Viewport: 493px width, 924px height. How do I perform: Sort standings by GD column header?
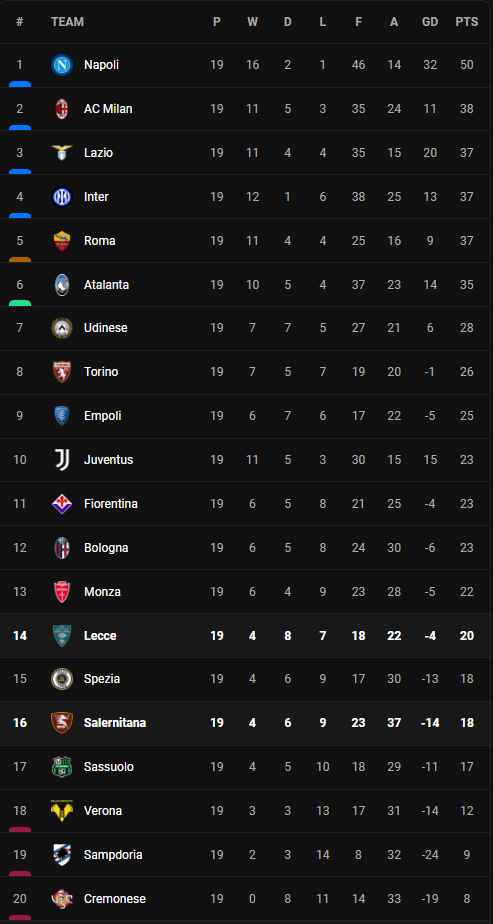tap(430, 22)
